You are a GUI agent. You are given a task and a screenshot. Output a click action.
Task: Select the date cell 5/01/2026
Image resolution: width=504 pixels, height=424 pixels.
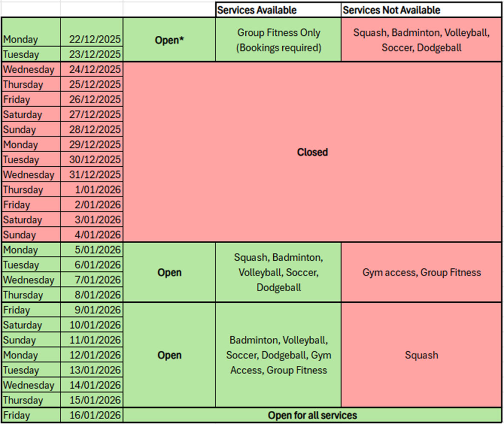pyautogui.click(x=92, y=250)
